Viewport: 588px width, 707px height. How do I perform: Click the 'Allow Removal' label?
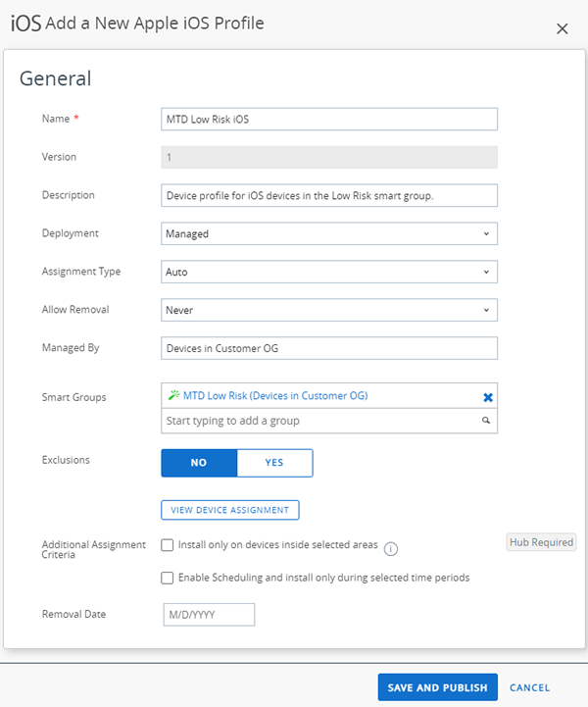75,309
